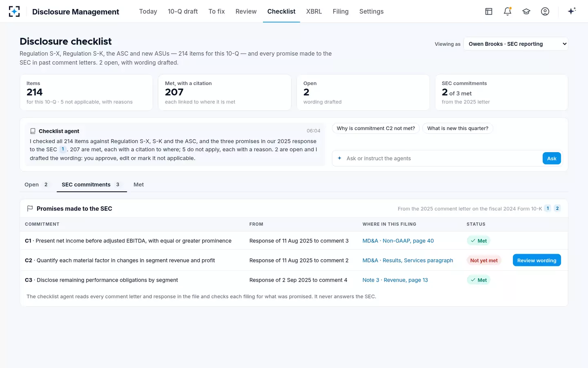This screenshot has width=588, height=368.
Task: Switch to the XBRL tab
Action: (x=314, y=11)
